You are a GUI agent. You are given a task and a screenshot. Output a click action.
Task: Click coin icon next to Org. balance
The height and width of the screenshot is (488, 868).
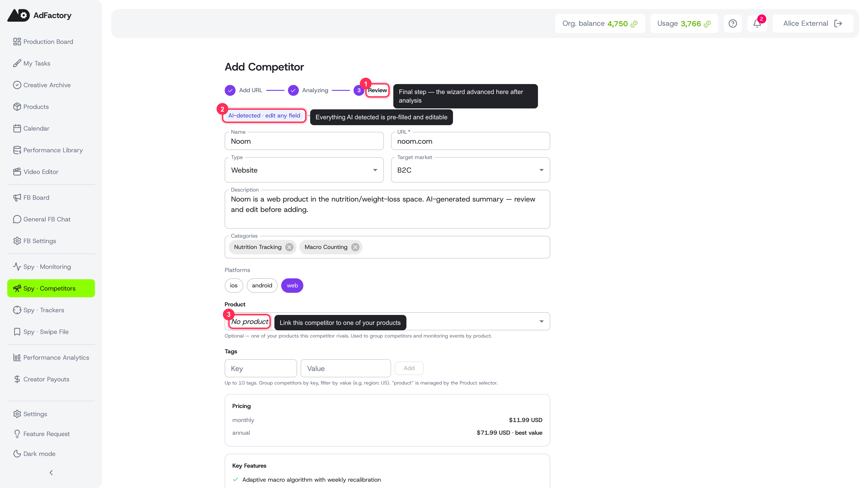click(x=634, y=23)
